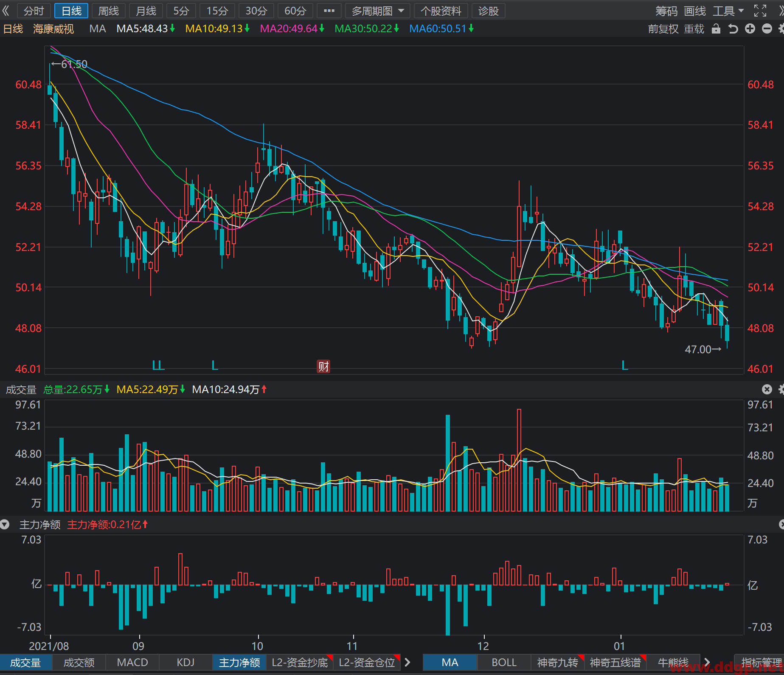Click the fullscreen expand icon
The height and width of the screenshot is (675, 784).
point(760,11)
